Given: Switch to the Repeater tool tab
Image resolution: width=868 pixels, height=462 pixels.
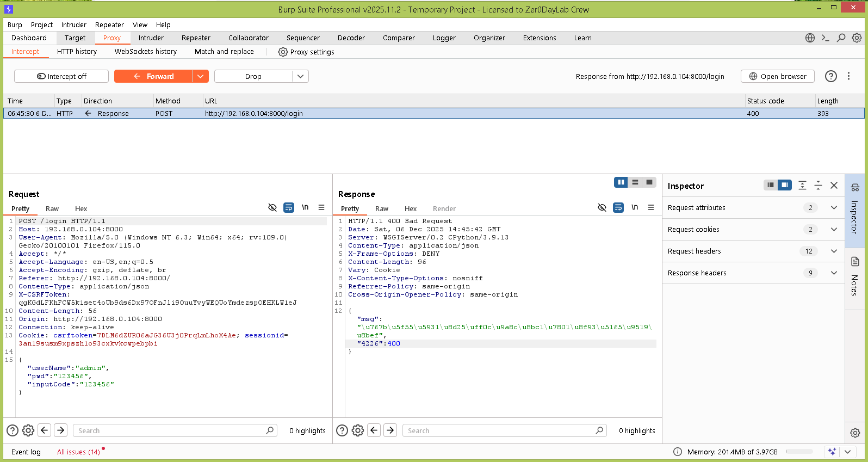Looking at the screenshot, I should [x=196, y=38].
